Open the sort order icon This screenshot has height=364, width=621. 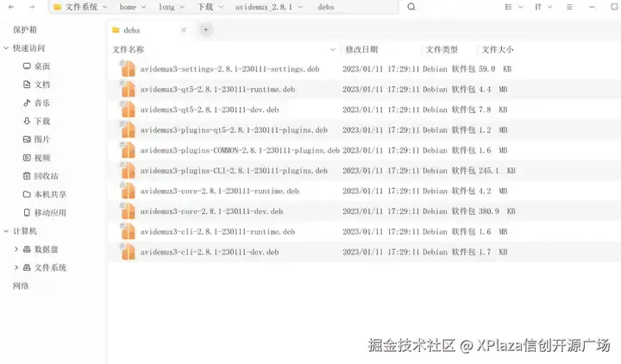(x=538, y=7)
